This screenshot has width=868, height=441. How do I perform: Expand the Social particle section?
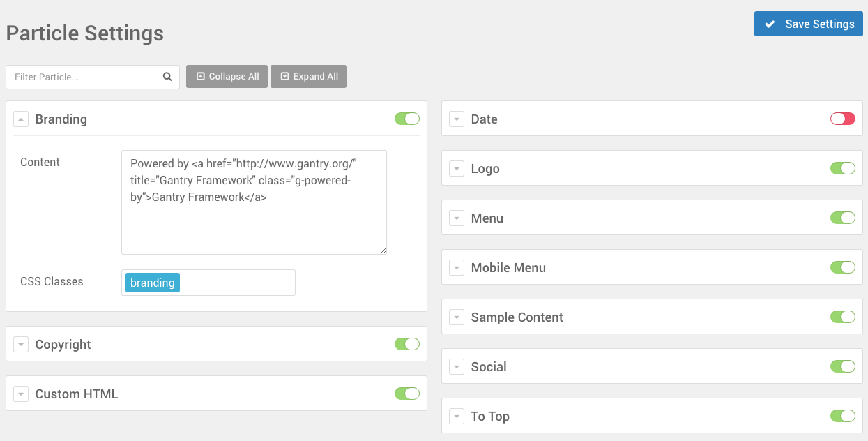click(x=457, y=367)
